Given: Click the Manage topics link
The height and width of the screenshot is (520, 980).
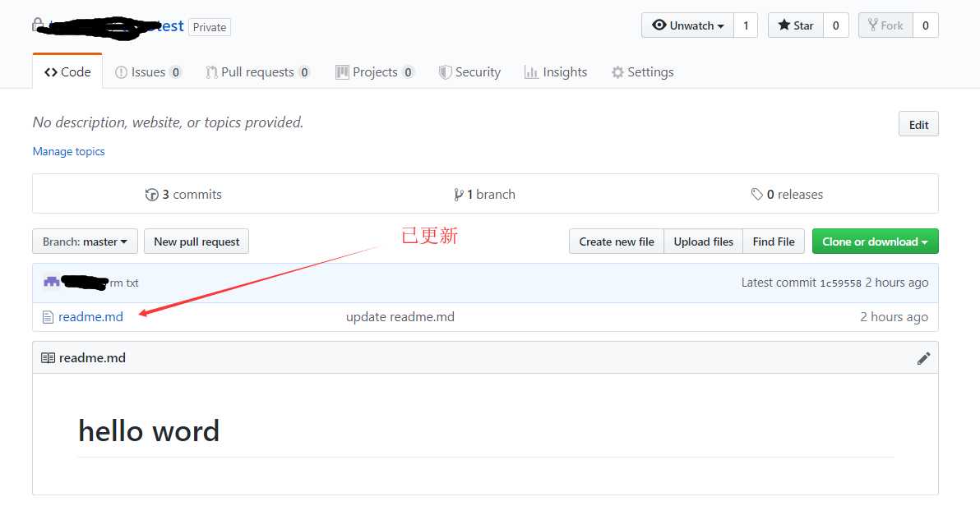Looking at the screenshot, I should pos(69,151).
